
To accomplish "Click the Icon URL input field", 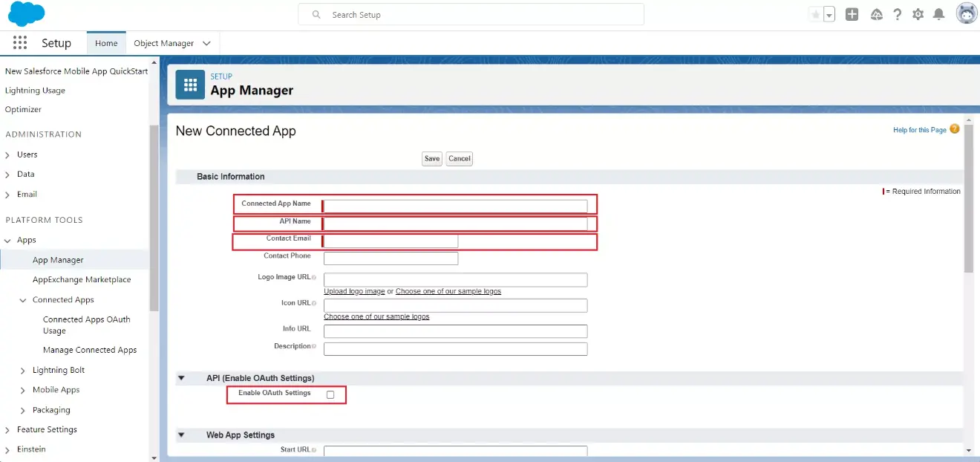I will point(456,305).
